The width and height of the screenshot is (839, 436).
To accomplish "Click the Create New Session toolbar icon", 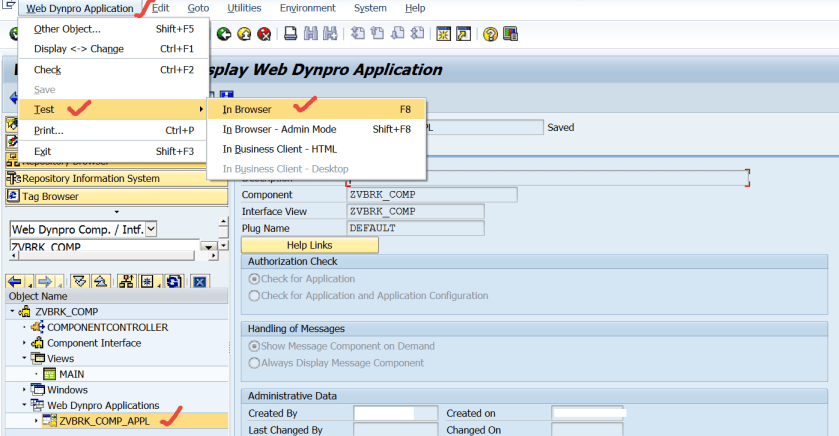I will [443, 34].
